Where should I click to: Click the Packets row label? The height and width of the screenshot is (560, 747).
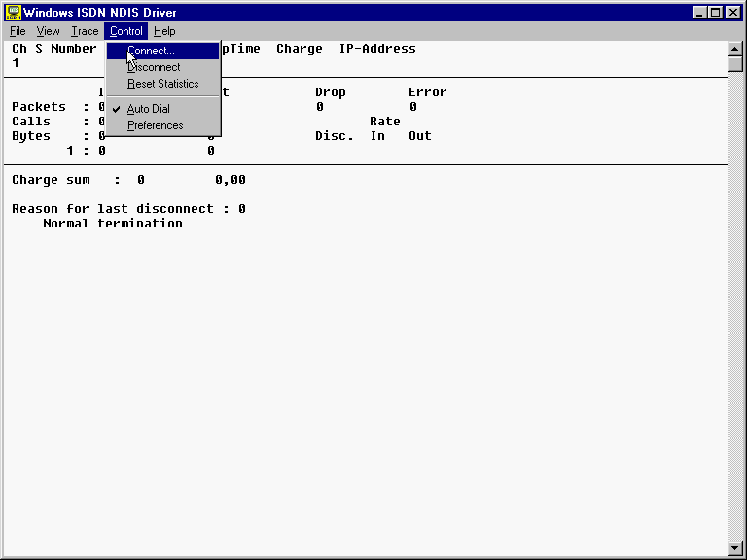pyautogui.click(x=39, y=107)
